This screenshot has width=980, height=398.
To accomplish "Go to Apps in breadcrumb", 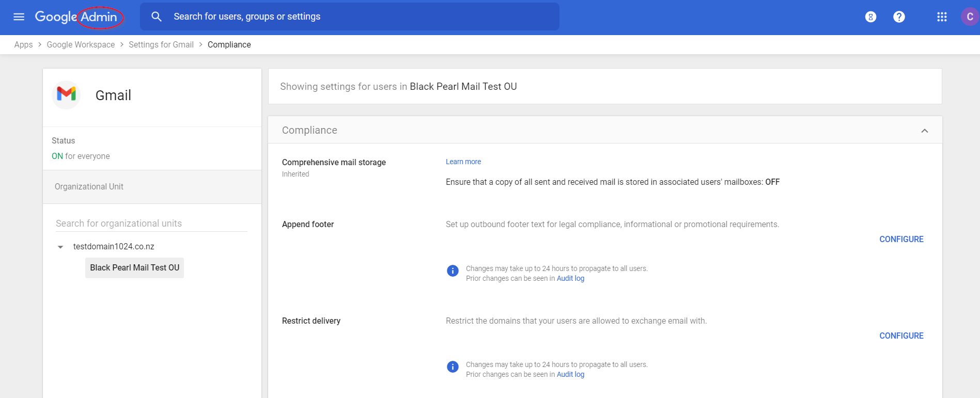I will [x=23, y=45].
